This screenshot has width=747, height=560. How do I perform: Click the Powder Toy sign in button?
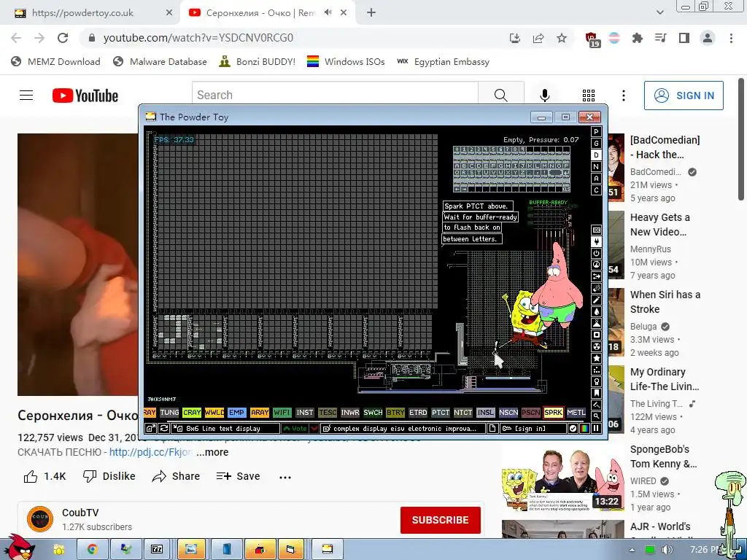(x=533, y=429)
